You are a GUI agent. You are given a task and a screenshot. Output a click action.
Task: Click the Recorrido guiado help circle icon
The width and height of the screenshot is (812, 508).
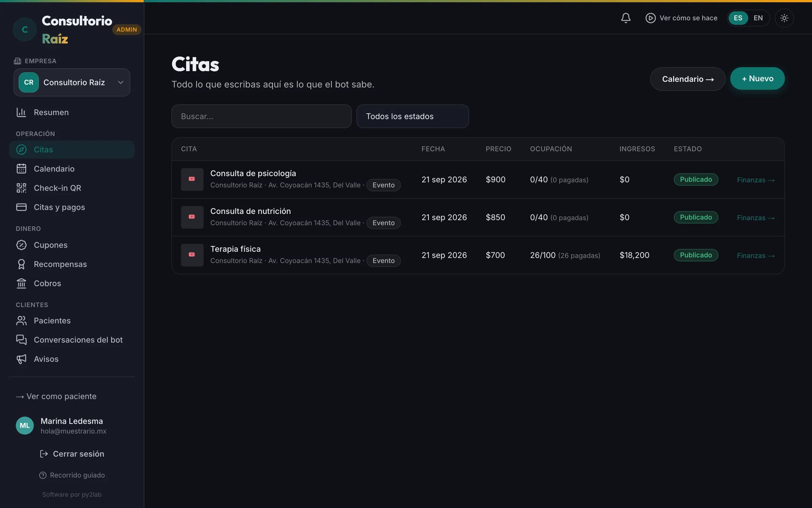[43, 475]
